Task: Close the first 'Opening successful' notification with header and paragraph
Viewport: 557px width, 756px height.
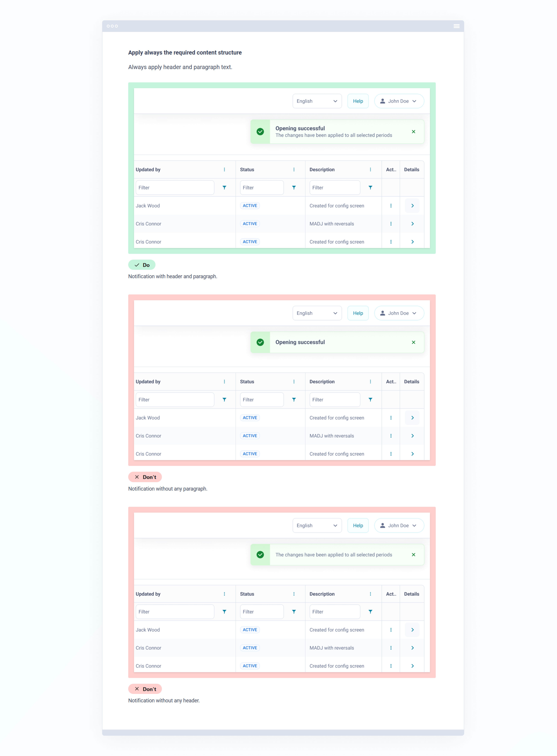Action: click(x=413, y=132)
